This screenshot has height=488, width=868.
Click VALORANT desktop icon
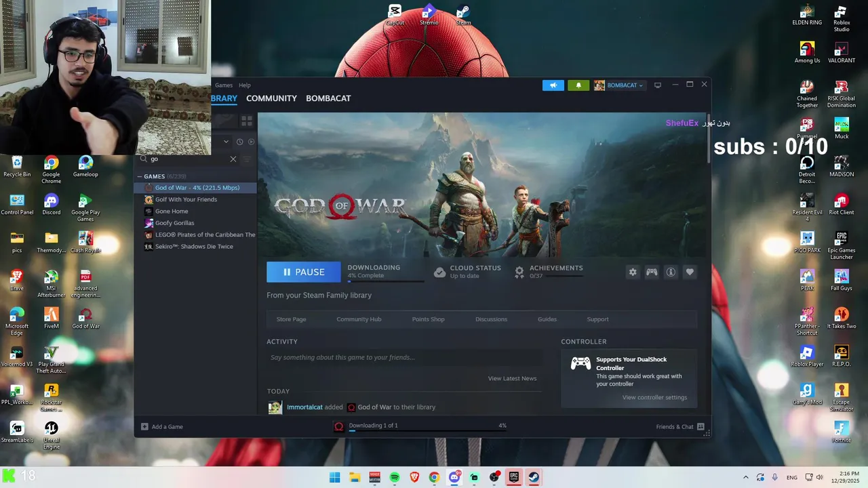coord(842,52)
